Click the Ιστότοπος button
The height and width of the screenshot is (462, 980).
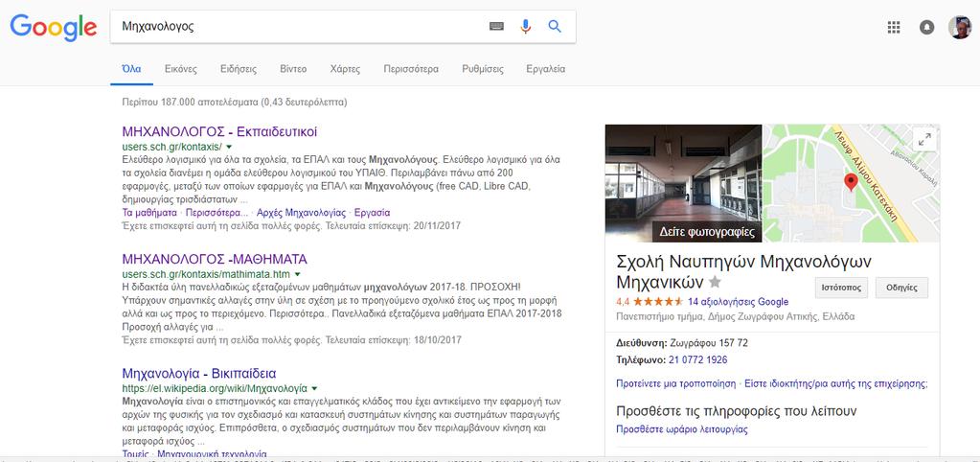pos(841,289)
